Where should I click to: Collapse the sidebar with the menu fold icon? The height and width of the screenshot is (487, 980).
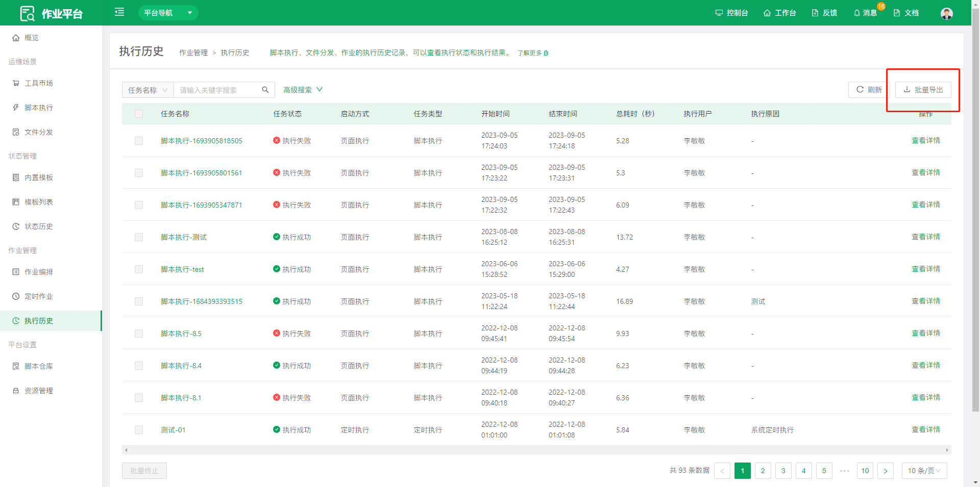click(119, 12)
